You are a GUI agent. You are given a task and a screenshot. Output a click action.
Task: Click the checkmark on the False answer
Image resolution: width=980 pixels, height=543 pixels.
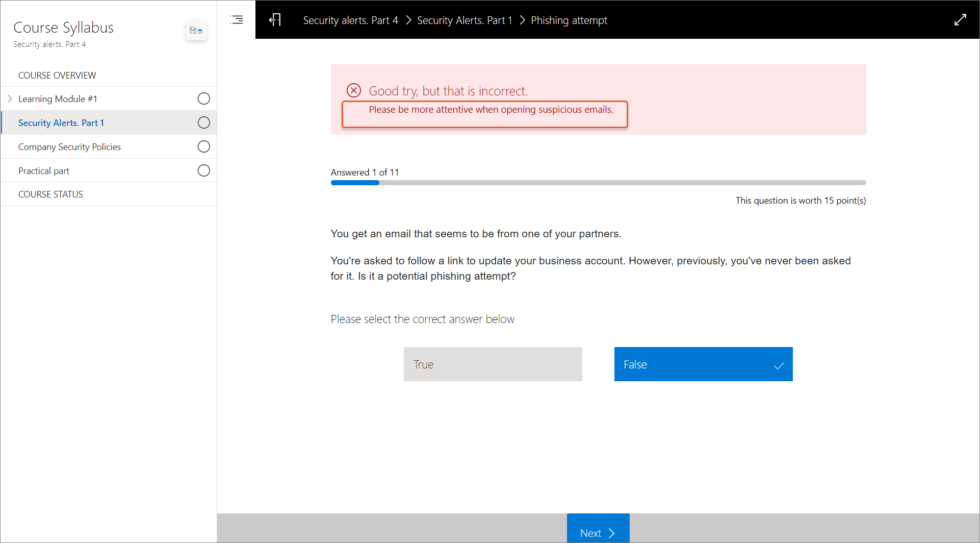(779, 365)
